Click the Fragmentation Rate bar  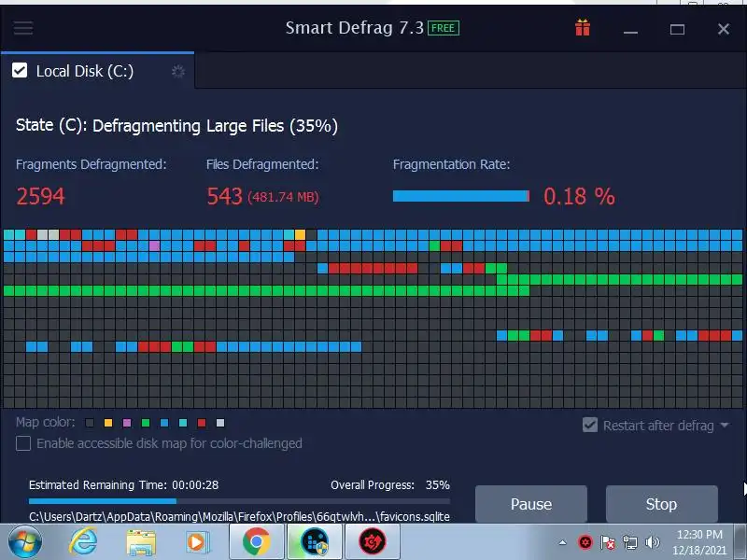point(461,196)
